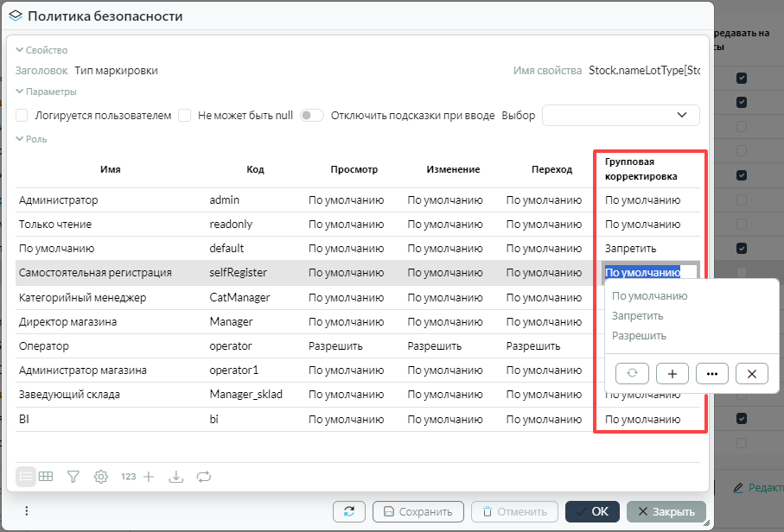This screenshot has width=784, height=532.
Task: Open grid settings gear icon
Action: (x=101, y=476)
